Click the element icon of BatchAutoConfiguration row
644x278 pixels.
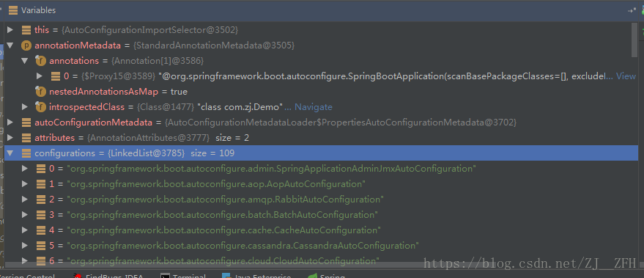(x=40, y=215)
